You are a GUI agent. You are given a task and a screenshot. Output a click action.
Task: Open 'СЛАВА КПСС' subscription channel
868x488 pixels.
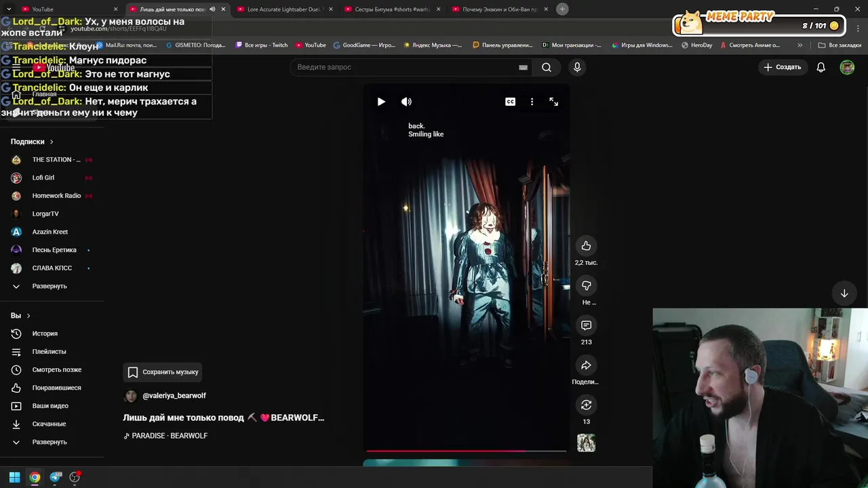tap(52, 268)
